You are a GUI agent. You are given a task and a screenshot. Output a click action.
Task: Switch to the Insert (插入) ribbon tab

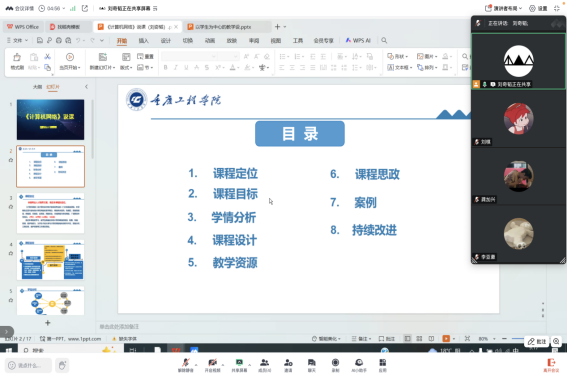click(x=144, y=41)
